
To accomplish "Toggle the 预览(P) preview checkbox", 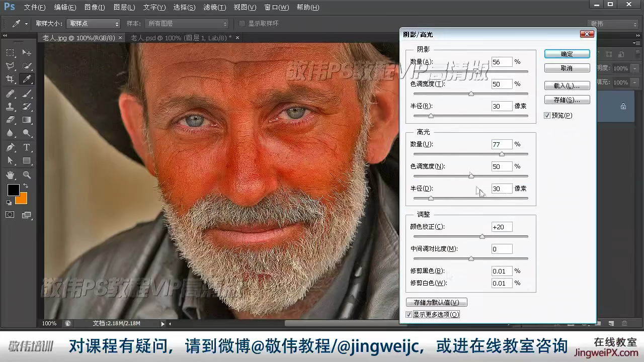I will click(547, 116).
